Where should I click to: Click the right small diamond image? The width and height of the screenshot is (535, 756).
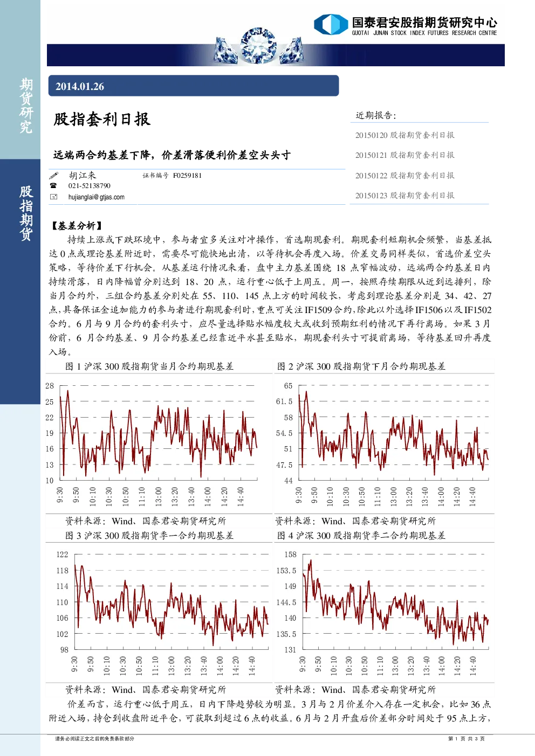tap(291, 51)
